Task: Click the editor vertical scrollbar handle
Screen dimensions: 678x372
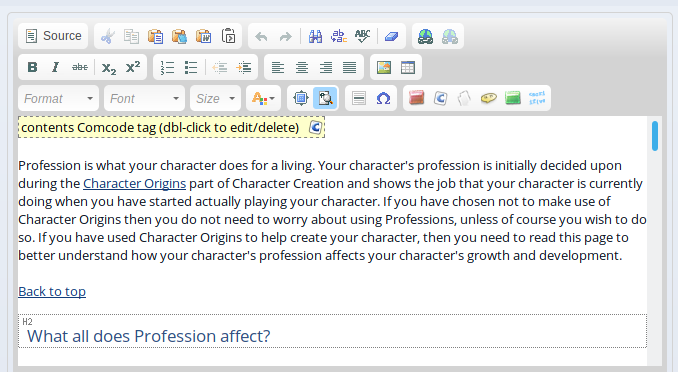Action: click(x=655, y=136)
